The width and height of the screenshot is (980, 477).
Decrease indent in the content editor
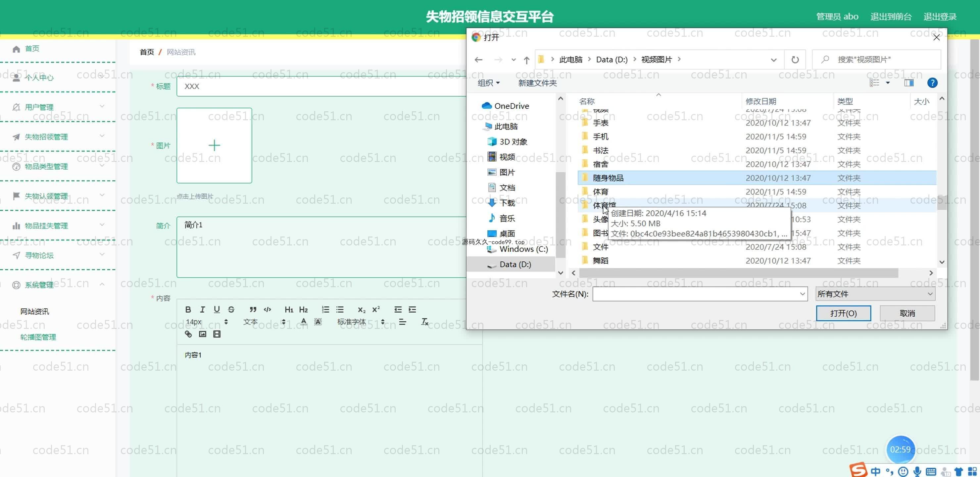point(398,309)
